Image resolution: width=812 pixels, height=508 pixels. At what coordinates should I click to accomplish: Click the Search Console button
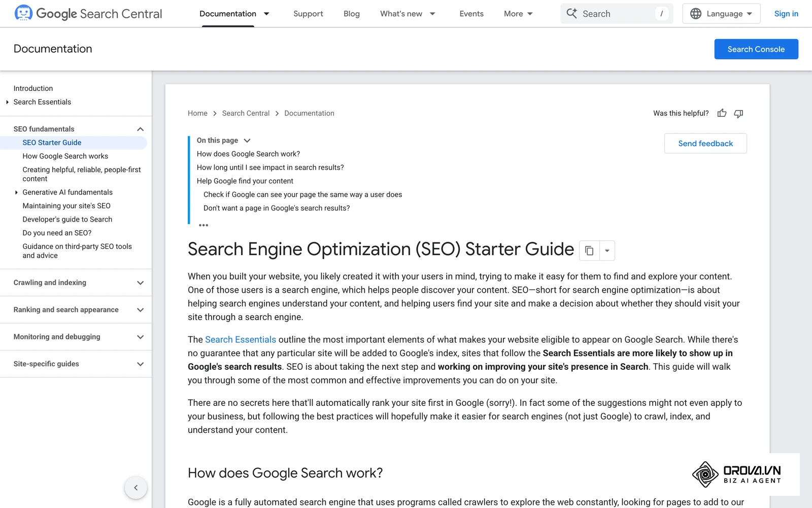(756, 49)
